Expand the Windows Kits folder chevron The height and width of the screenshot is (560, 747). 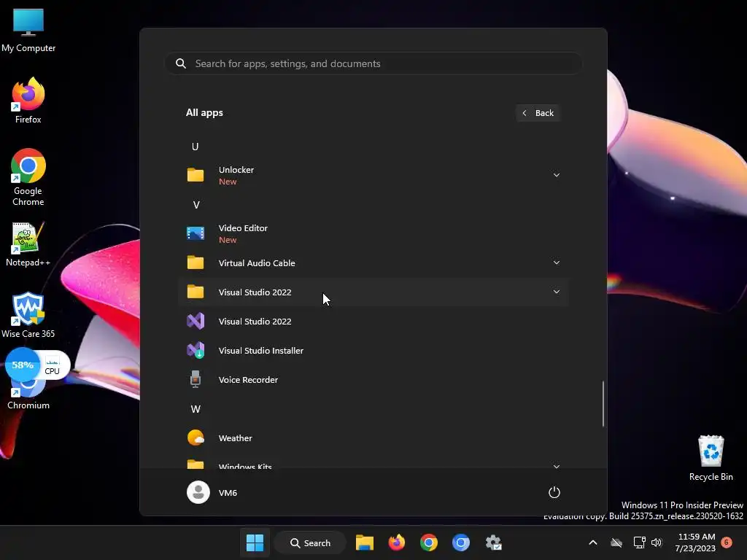(x=556, y=466)
